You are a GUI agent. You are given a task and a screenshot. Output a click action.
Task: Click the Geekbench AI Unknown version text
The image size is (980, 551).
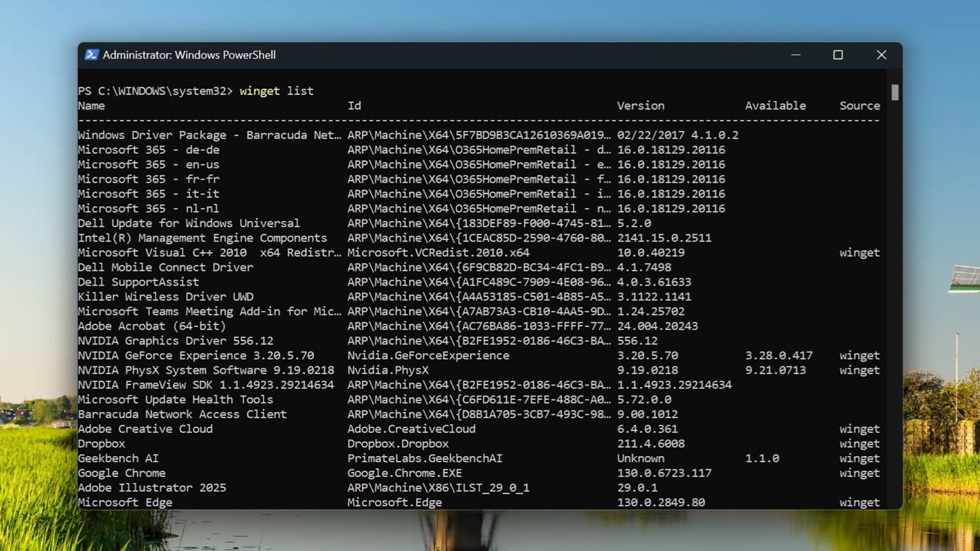pos(641,458)
